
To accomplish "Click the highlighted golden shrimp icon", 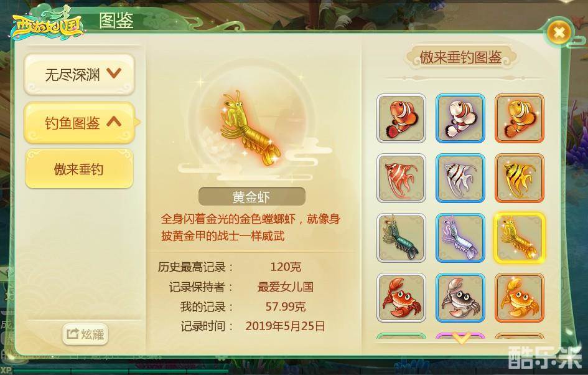I will [520, 237].
